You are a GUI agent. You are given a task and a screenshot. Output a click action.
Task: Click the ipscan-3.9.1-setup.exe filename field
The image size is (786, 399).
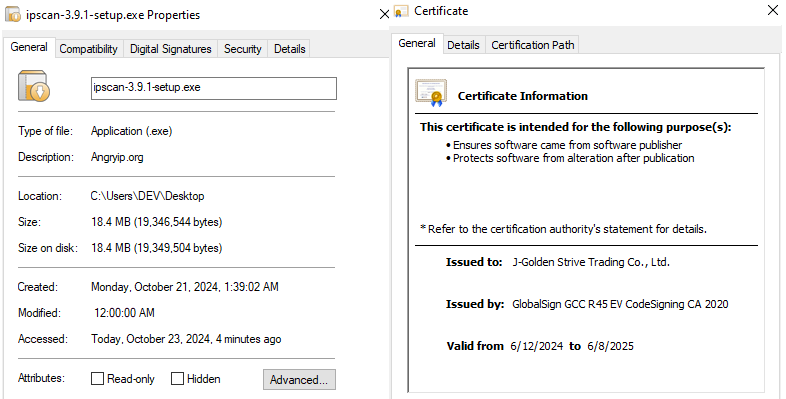214,88
